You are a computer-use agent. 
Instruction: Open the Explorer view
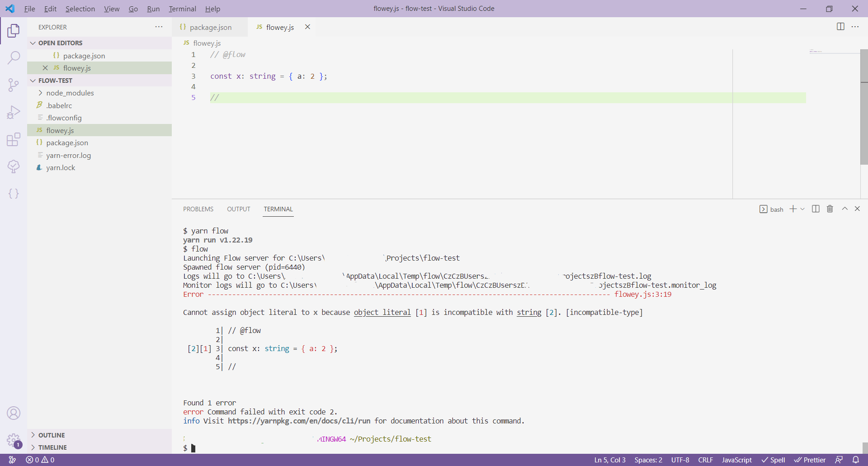(14, 31)
